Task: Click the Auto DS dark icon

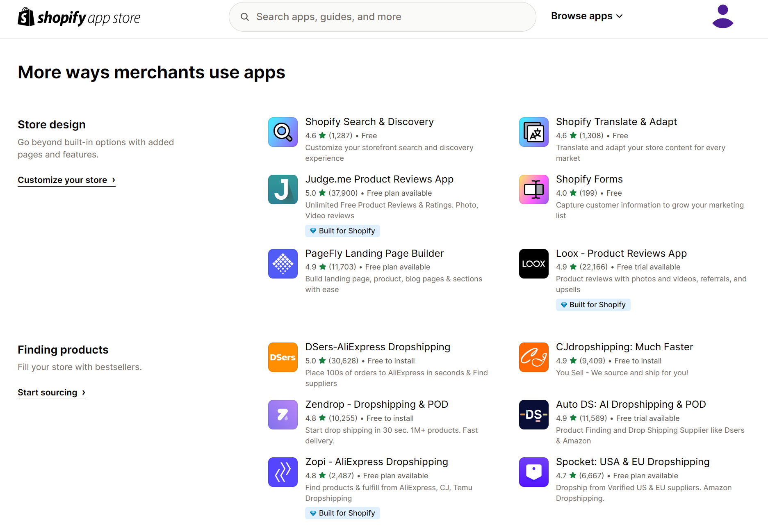Action: click(534, 415)
